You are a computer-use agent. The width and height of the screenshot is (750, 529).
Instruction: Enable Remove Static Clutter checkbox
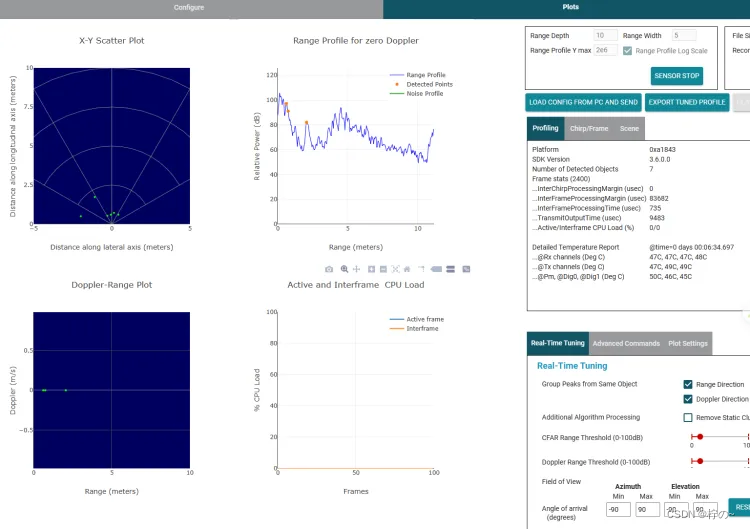pyautogui.click(x=688, y=418)
